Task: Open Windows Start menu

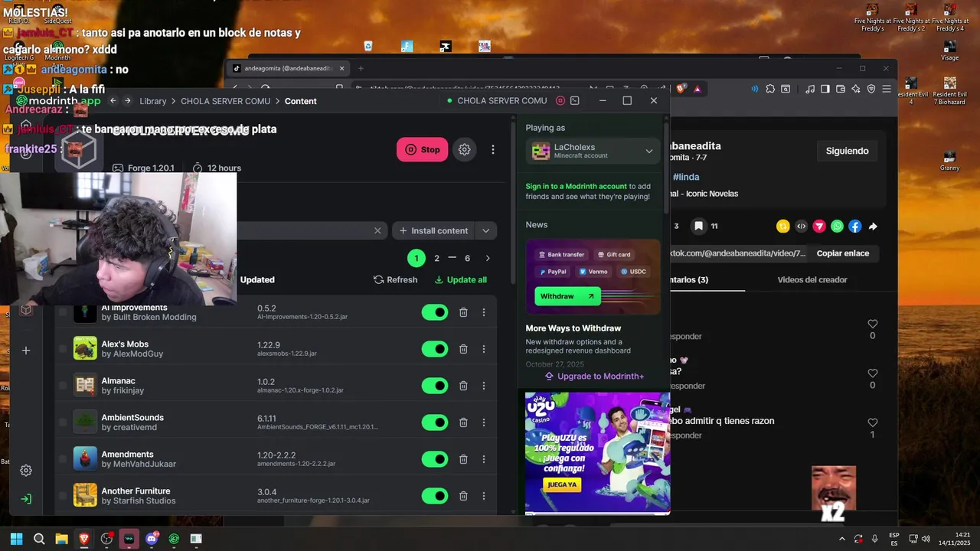Action: (x=16, y=539)
